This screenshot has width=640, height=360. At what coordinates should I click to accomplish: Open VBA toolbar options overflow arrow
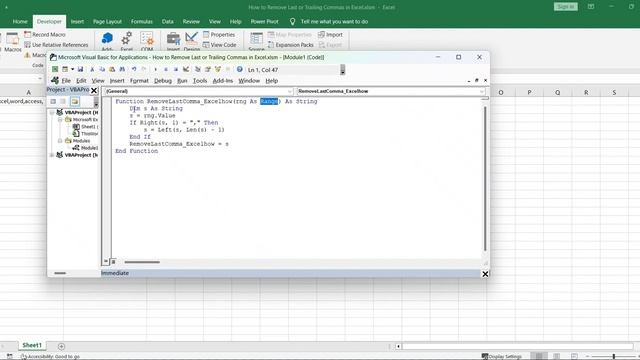coord(342,70)
